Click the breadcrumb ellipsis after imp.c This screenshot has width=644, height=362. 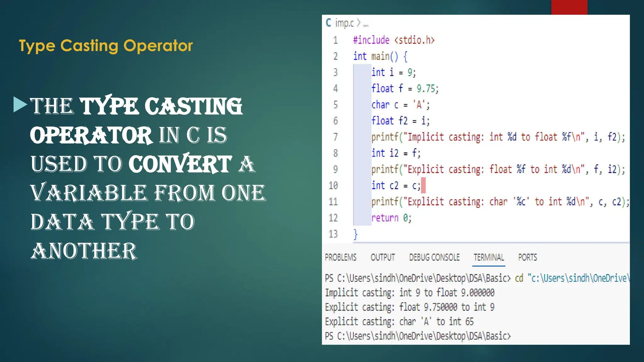coord(366,25)
